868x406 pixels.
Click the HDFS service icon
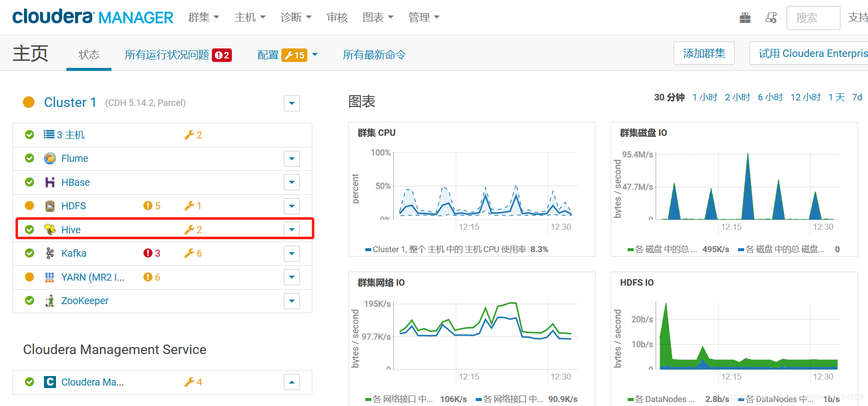(50, 206)
